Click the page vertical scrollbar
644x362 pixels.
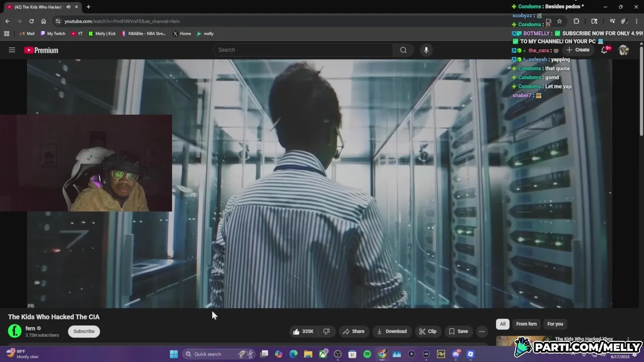tap(641, 90)
